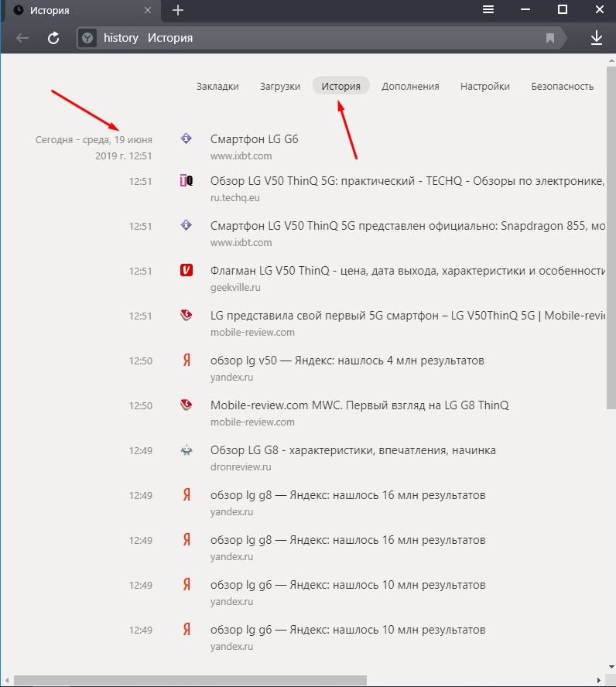Open Mobile-review.com MWC LG G8 ThinQ entry
The image size is (616, 687).
(x=359, y=405)
